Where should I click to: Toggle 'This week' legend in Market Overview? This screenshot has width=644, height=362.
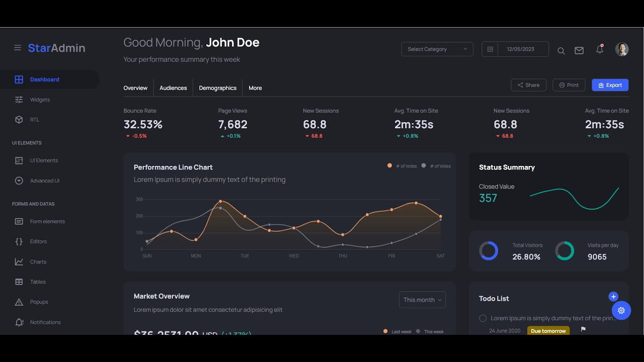click(430, 331)
